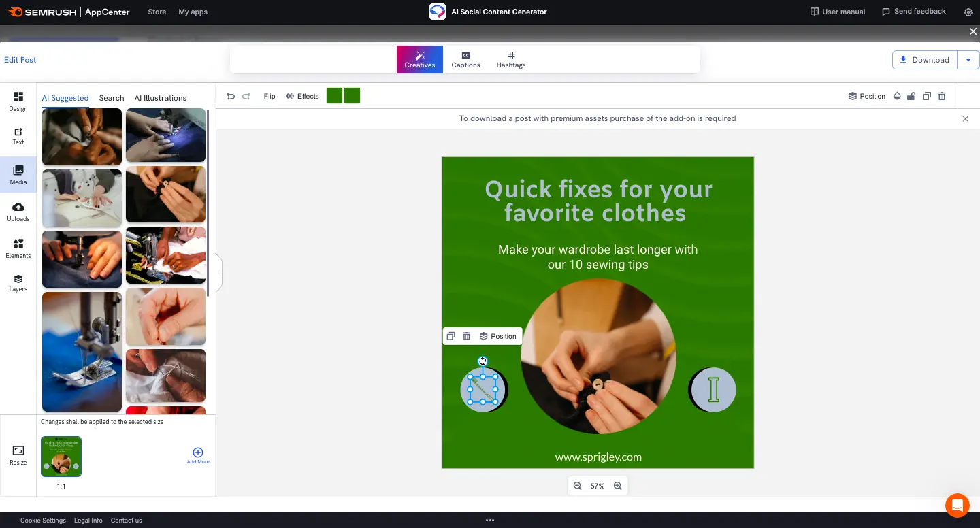Open the Text tool panel
The width and height of the screenshot is (980, 528).
pyautogui.click(x=18, y=135)
